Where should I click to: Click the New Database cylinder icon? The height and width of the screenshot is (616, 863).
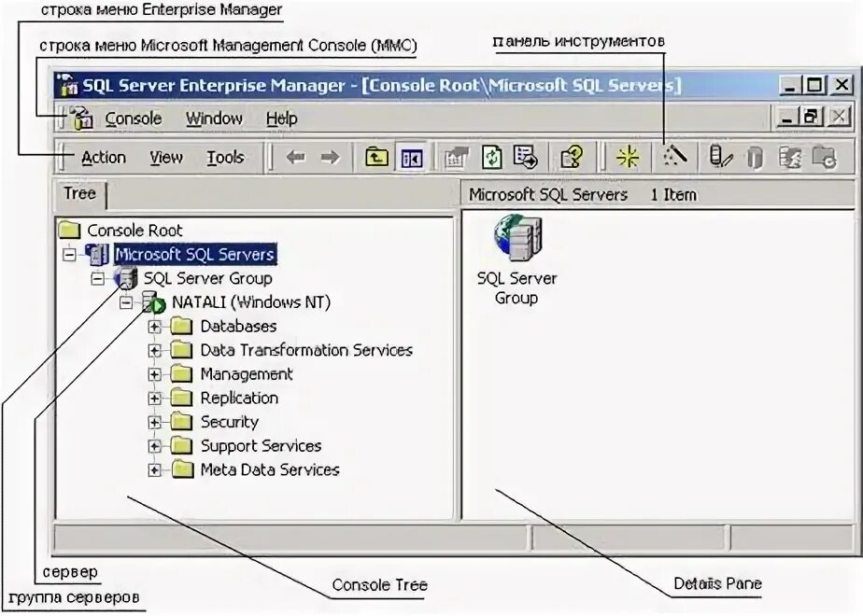pos(755,159)
